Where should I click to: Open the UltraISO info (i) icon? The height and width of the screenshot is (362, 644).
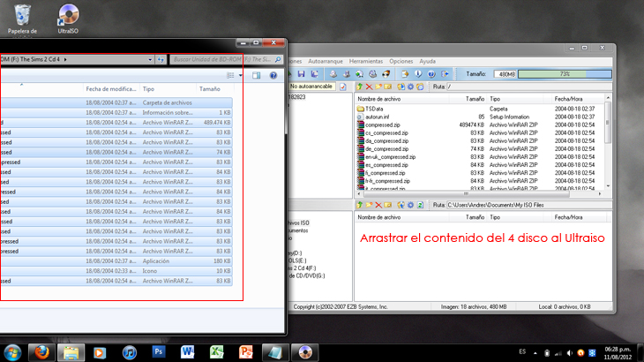click(418, 74)
